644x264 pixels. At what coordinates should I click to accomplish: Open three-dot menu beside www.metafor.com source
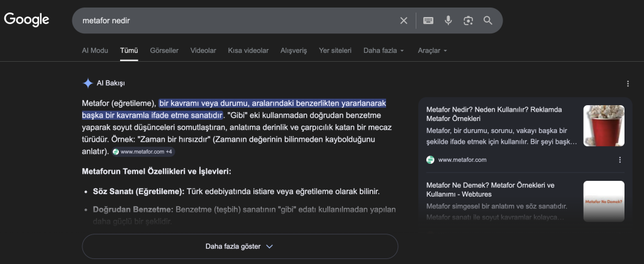pos(619,160)
